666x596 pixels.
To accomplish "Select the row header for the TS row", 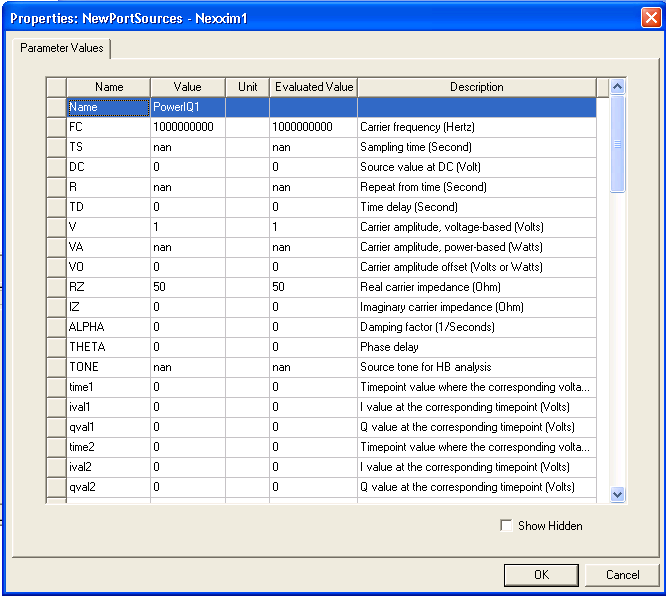I will pos(56,147).
